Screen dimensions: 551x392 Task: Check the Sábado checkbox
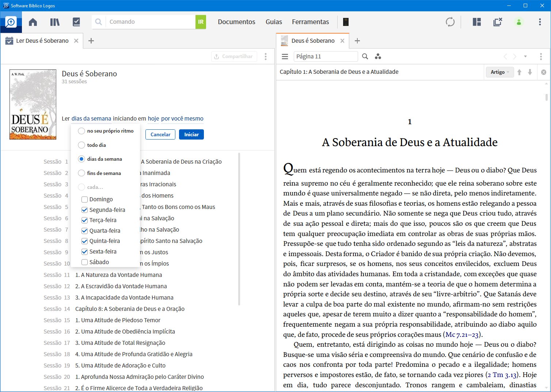click(84, 262)
